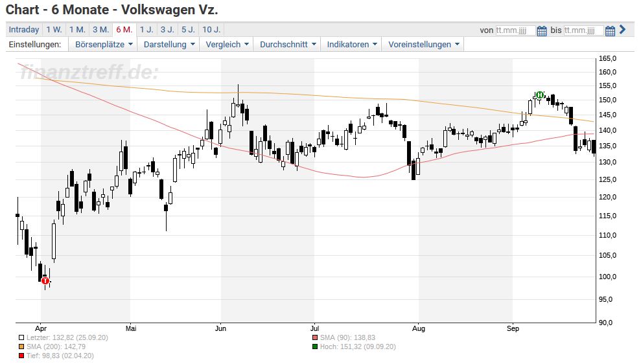Switch to Intraday chart tab

pos(24,30)
